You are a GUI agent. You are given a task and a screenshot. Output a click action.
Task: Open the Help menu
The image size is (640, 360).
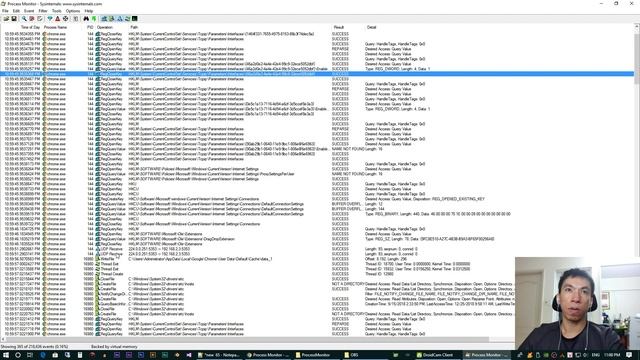(x=89, y=11)
